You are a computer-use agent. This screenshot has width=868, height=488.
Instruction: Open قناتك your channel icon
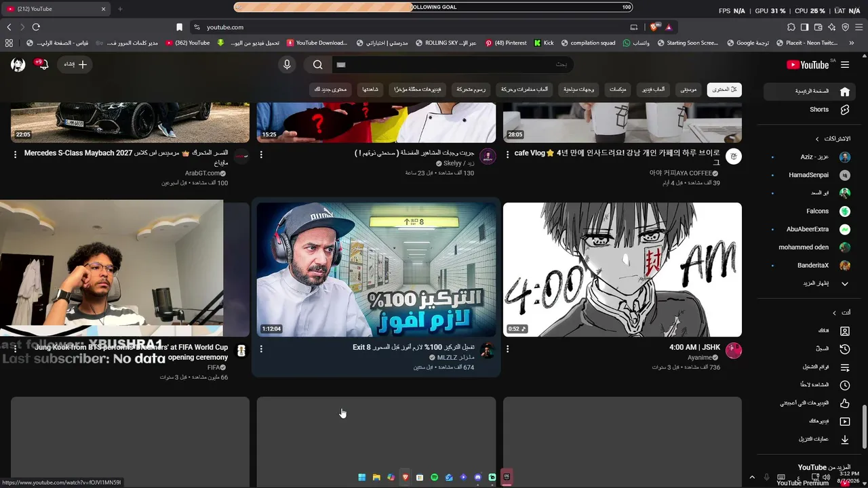[845, 331]
